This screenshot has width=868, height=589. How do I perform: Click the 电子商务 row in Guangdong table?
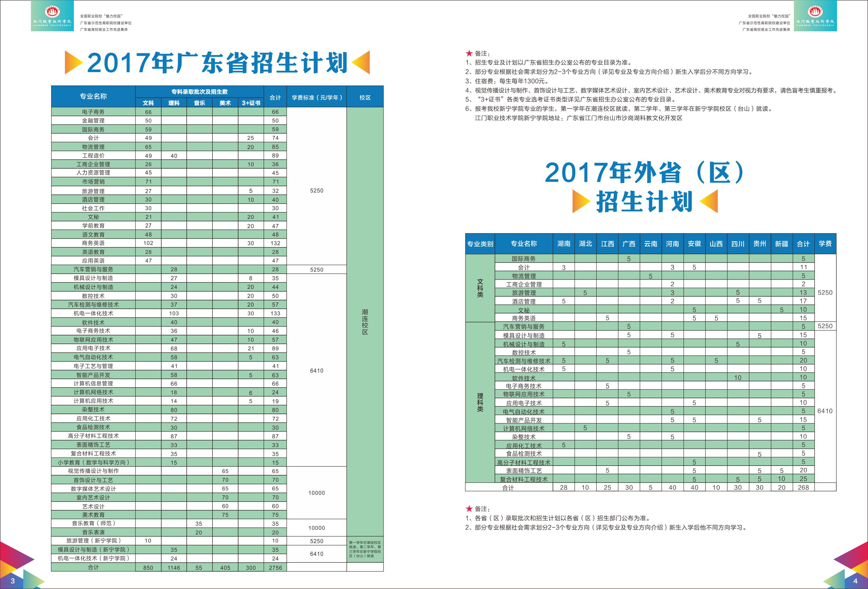coord(93,112)
